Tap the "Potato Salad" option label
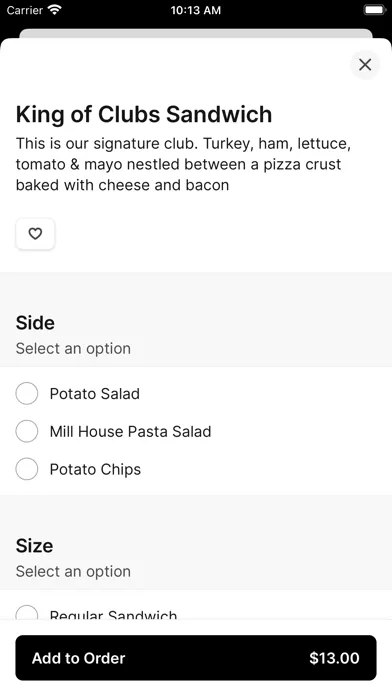This screenshot has width=392, height=696. tap(95, 394)
